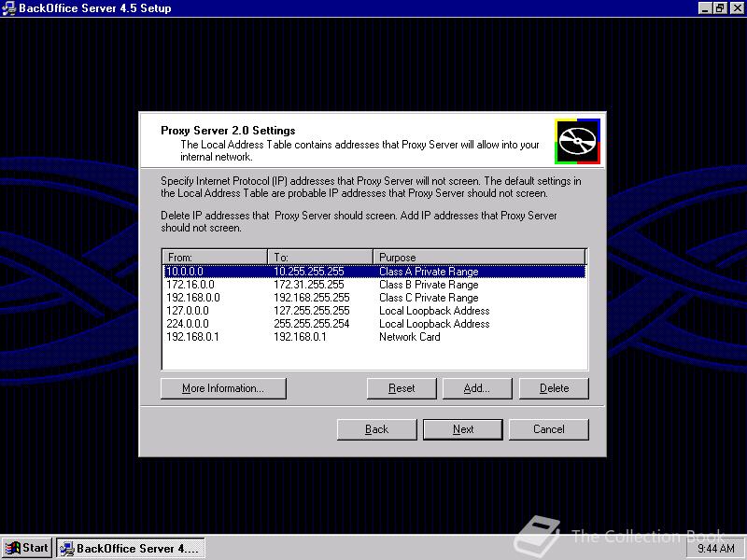Click Class A Private Range purpose
Image resolution: width=747 pixels, height=560 pixels.
[x=429, y=272]
